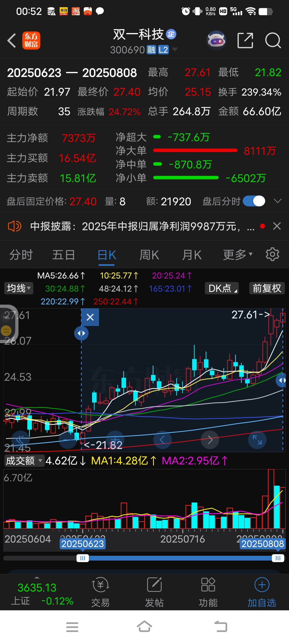Tap the 165:23.01 moving average label
This screenshot has width=289, height=644.
(x=170, y=289)
